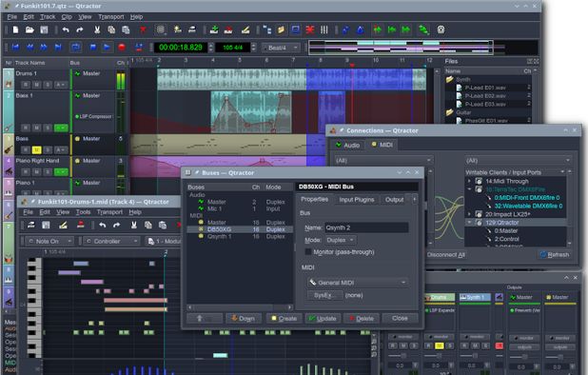Open the left (All) filter dropdown in Connections
Image resolution: width=588 pixels, height=375 pixels.
tap(383, 161)
